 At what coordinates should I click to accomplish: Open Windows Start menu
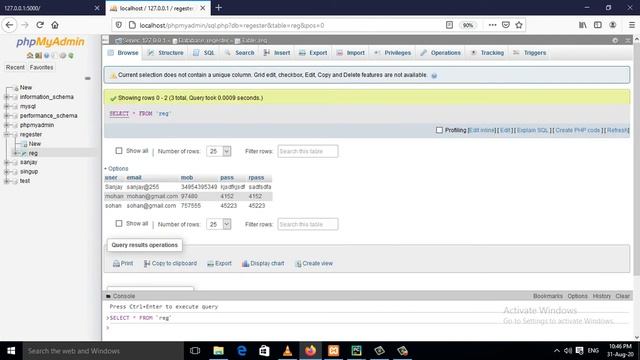[11, 351]
